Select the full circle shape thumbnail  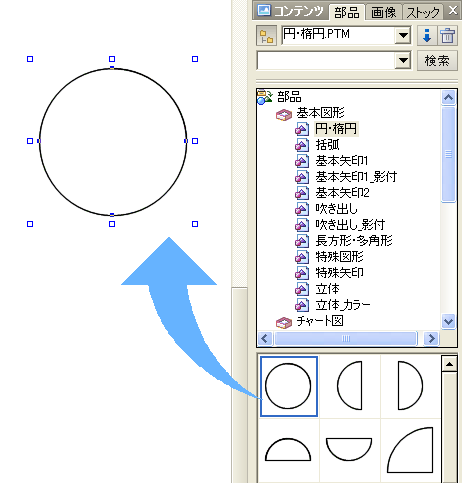point(289,387)
